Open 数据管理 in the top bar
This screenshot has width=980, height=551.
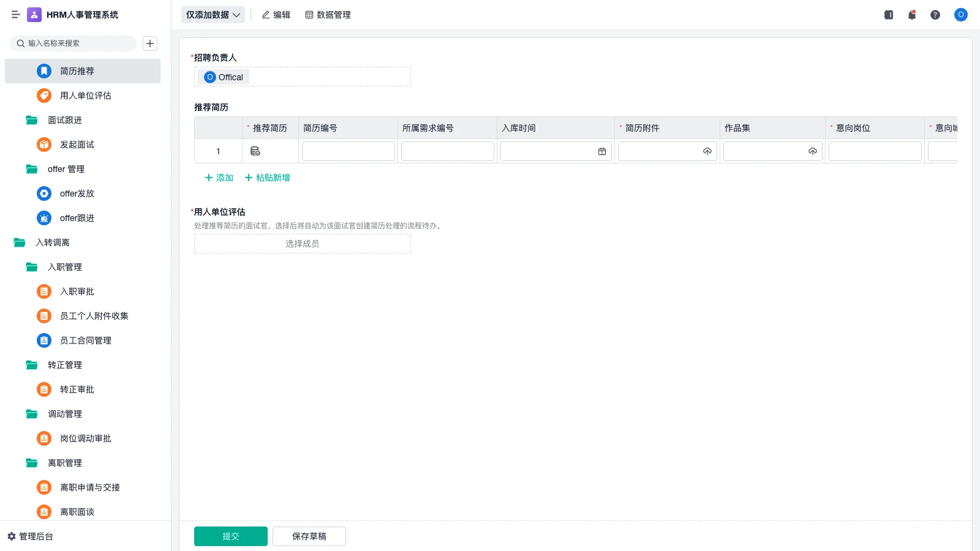(x=328, y=15)
